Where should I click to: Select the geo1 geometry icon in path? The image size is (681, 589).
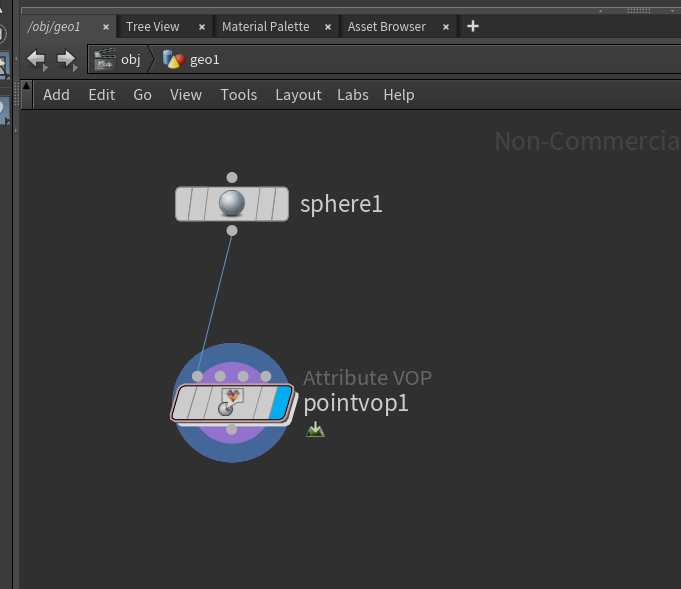pos(174,60)
